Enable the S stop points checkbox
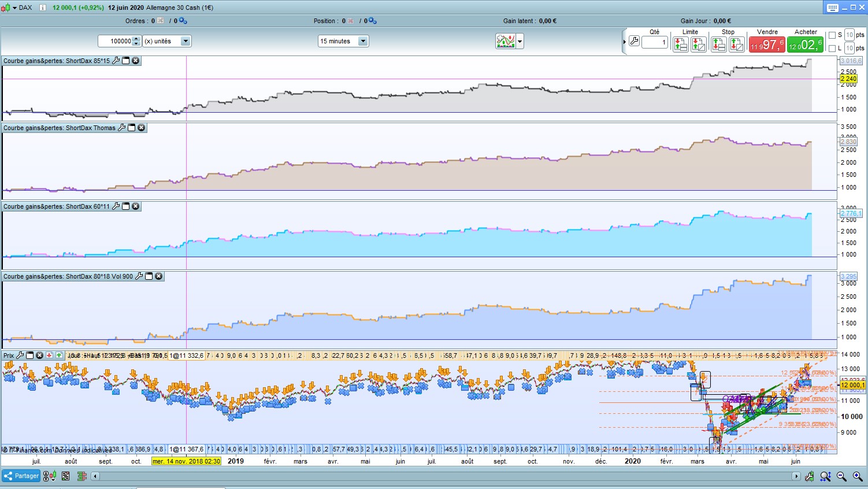 [832, 35]
